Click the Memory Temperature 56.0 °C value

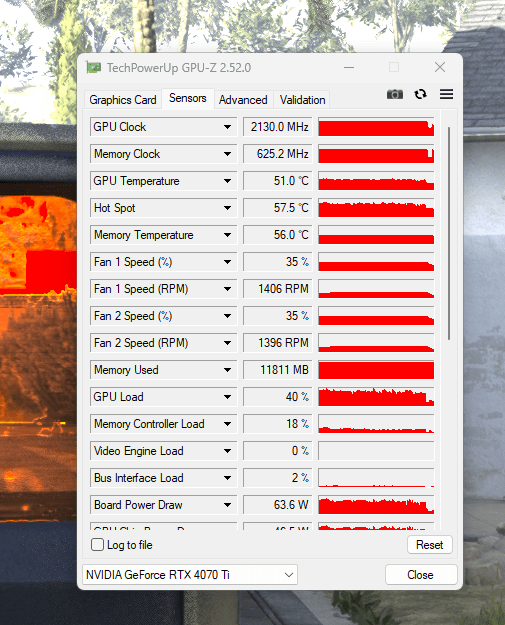coord(278,235)
